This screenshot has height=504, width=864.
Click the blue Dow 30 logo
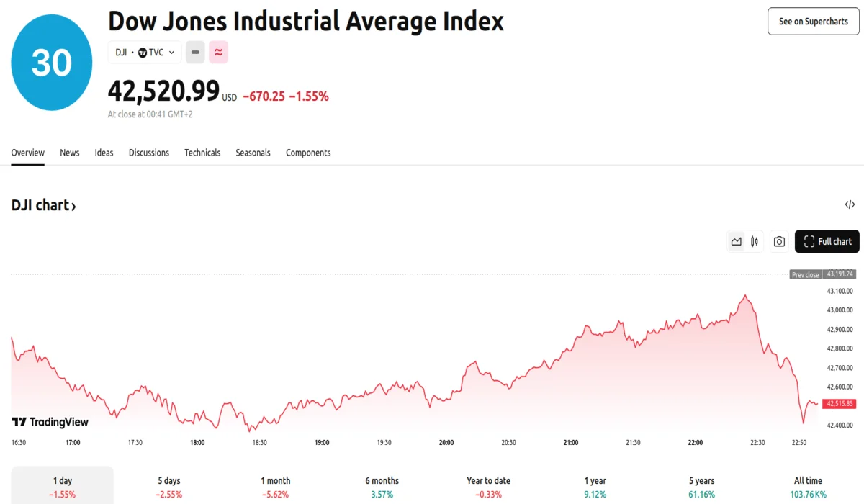(x=52, y=63)
